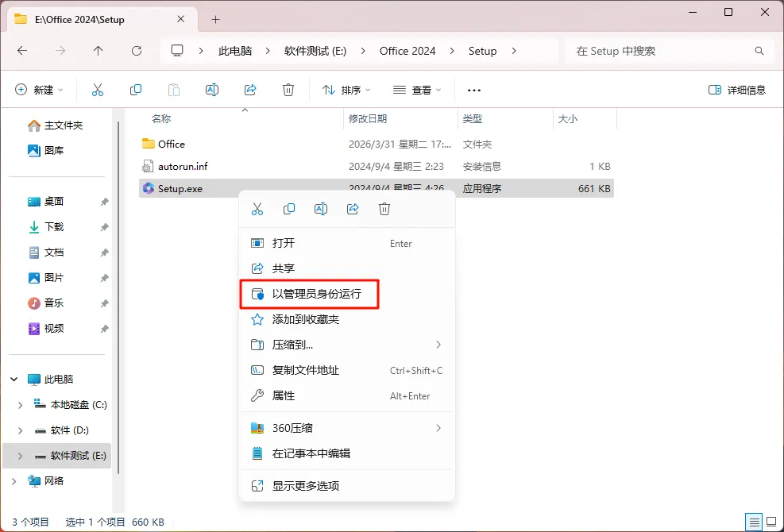Click the Delete trash icon in the toolbar

[x=288, y=90]
